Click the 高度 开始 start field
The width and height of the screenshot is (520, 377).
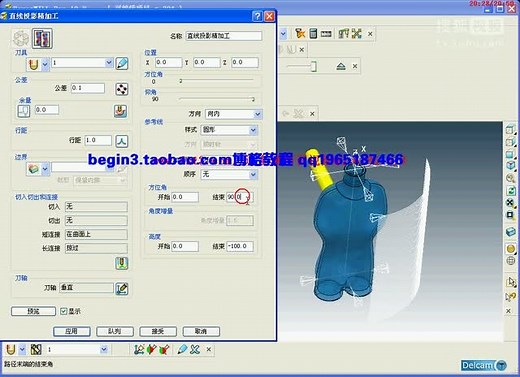[x=185, y=246]
